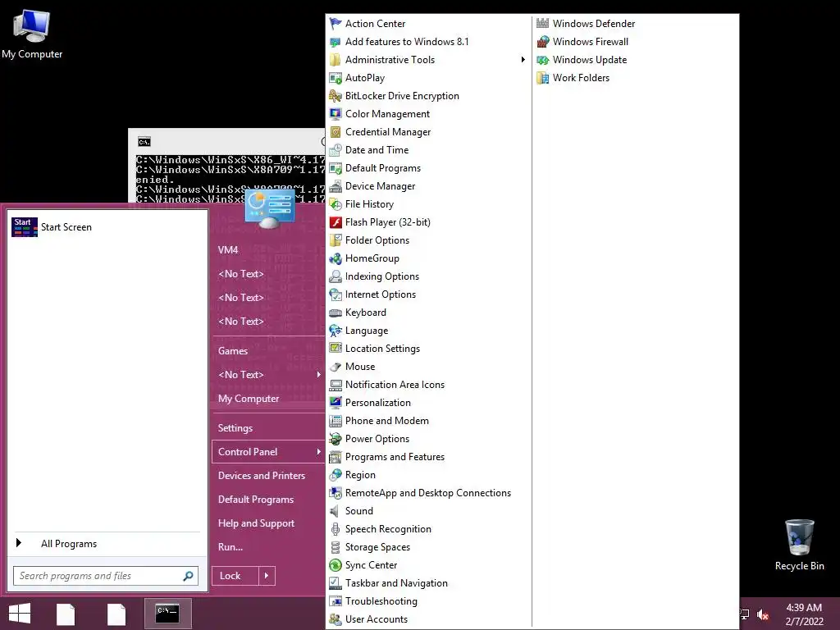Click the user account picture
This screenshot has width=840, height=630.
[x=269, y=208]
